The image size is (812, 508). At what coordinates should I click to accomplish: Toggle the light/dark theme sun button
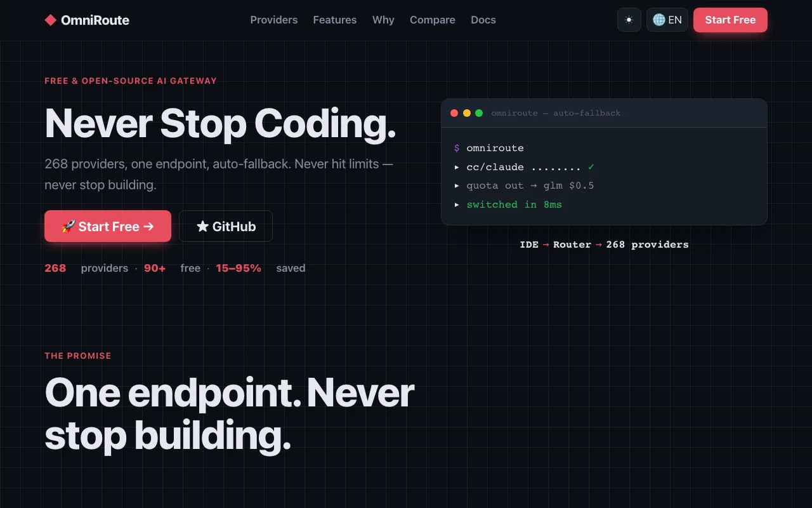(x=629, y=20)
